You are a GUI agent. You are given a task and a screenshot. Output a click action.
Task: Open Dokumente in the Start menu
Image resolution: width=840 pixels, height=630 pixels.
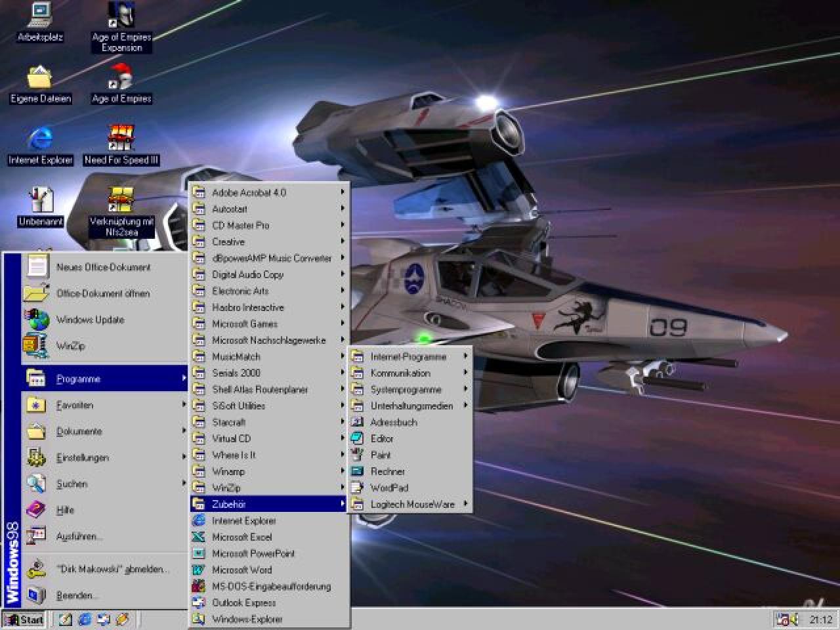coord(105,431)
